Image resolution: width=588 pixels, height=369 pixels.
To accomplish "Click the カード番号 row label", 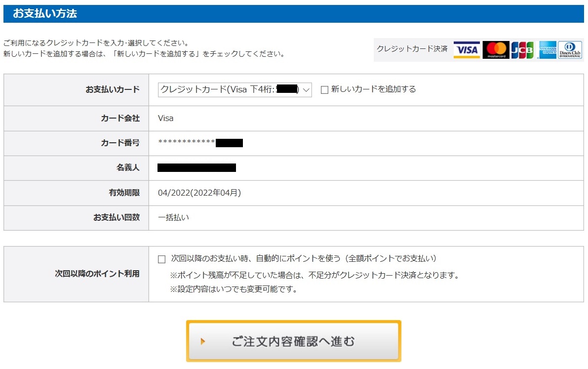I will pyautogui.click(x=120, y=143).
